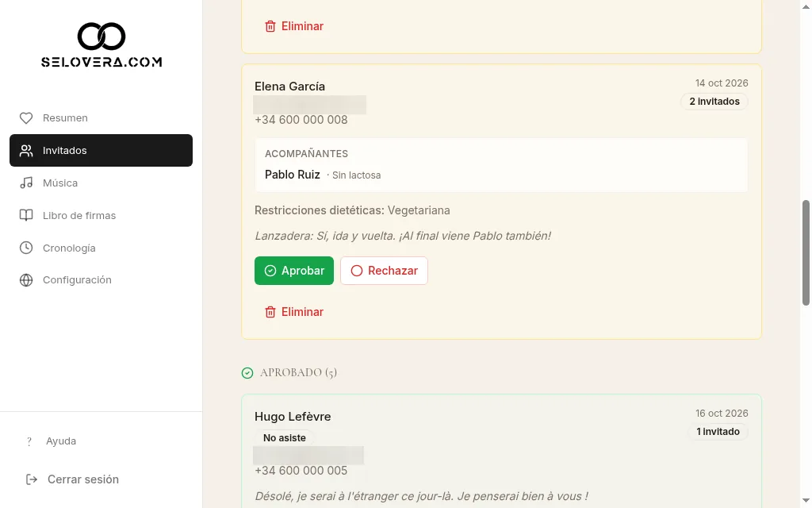Delete Elena García's entry via Eliminar
The width and height of the screenshot is (812, 508).
point(294,312)
